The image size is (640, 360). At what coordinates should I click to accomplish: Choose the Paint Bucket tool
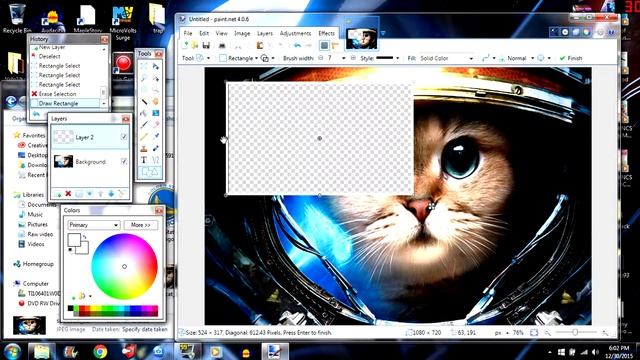click(144, 113)
